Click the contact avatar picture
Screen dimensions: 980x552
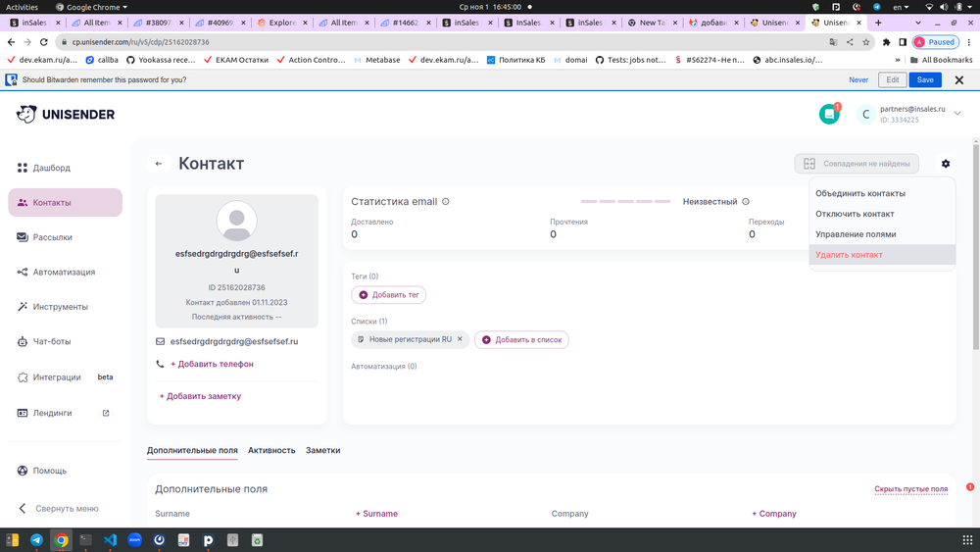(x=236, y=221)
